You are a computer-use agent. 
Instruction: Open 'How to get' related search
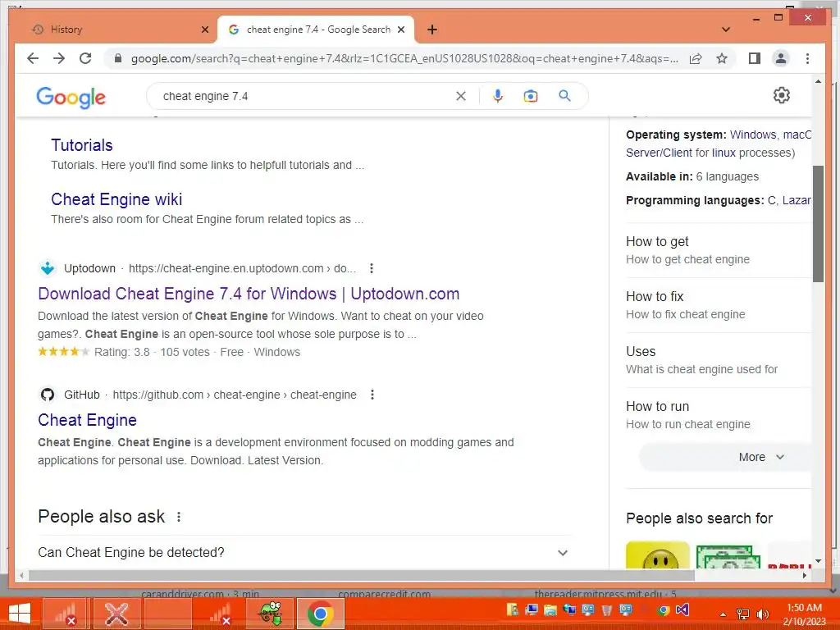(x=718, y=250)
